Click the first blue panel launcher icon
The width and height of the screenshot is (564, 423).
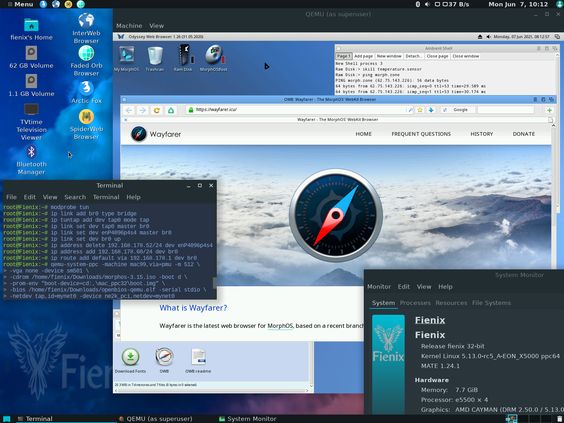43,4
